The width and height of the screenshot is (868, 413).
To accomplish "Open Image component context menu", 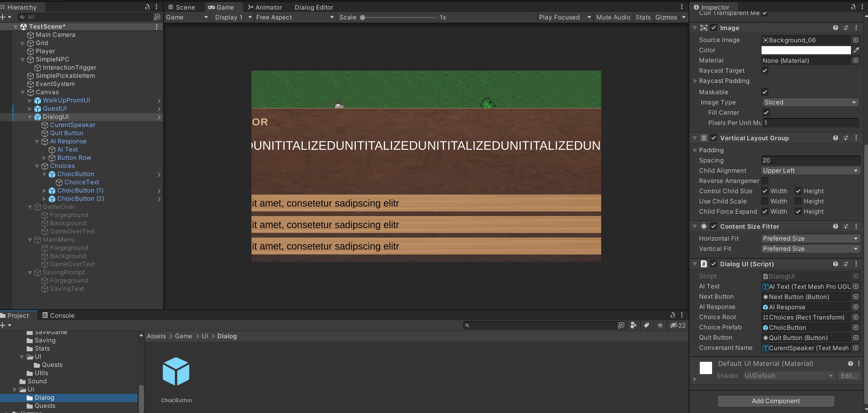I will click(x=856, y=28).
